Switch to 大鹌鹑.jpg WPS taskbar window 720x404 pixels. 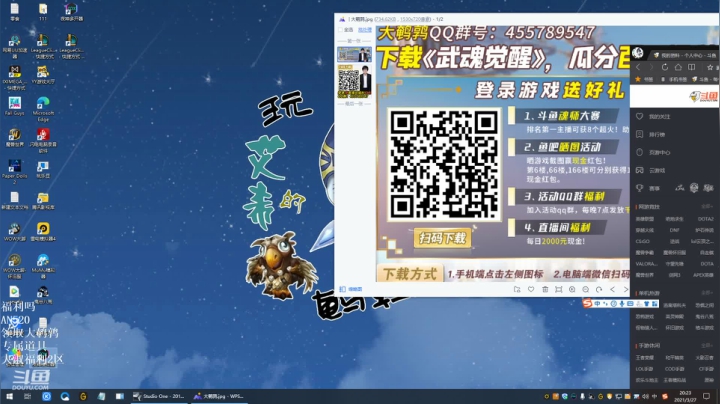(x=219, y=396)
